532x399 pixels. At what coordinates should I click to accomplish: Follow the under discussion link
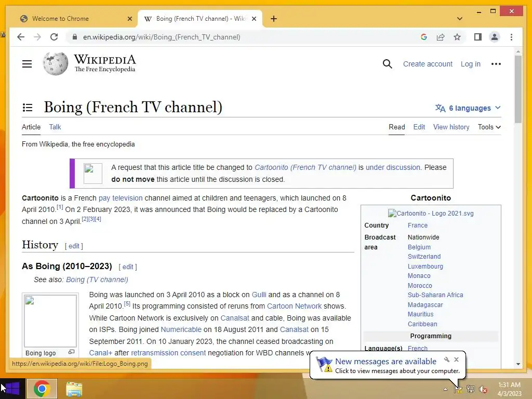click(x=393, y=167)
